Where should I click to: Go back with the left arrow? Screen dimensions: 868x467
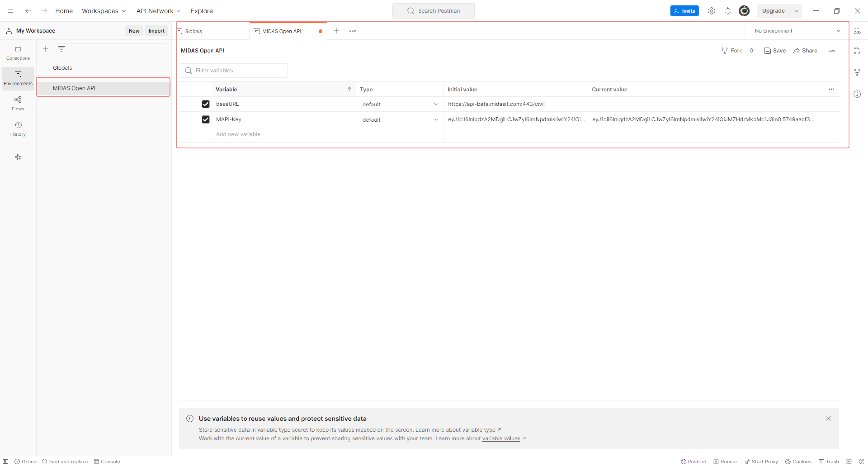tap(28, 11)
